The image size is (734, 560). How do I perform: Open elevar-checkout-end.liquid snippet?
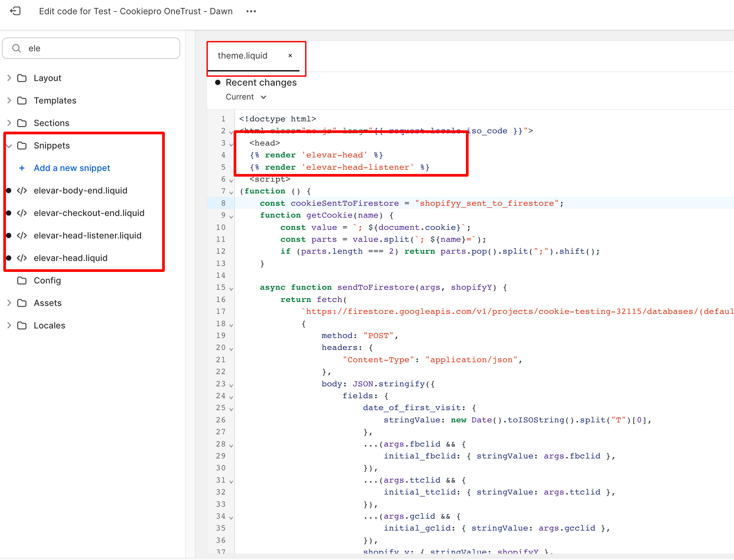tap(89, 213)
